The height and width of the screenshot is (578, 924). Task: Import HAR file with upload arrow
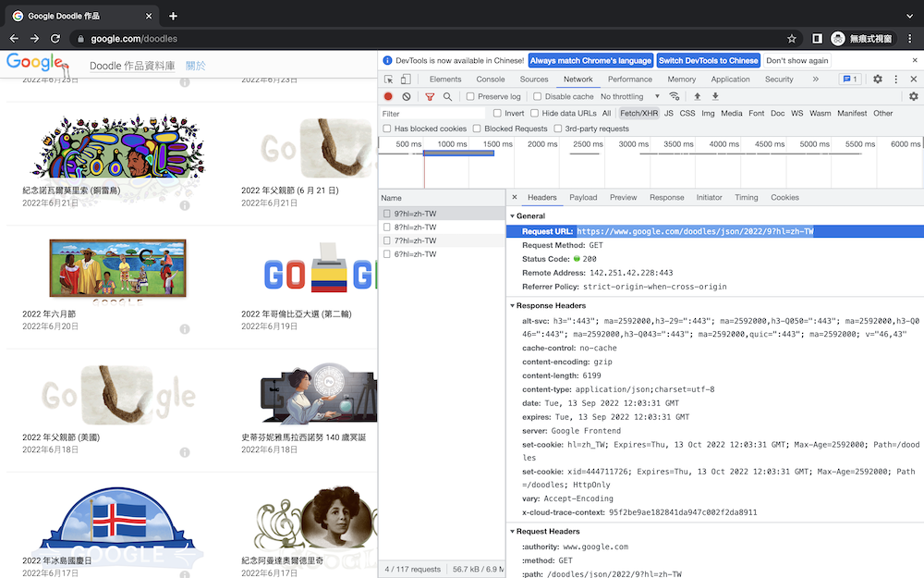[697, 96]
